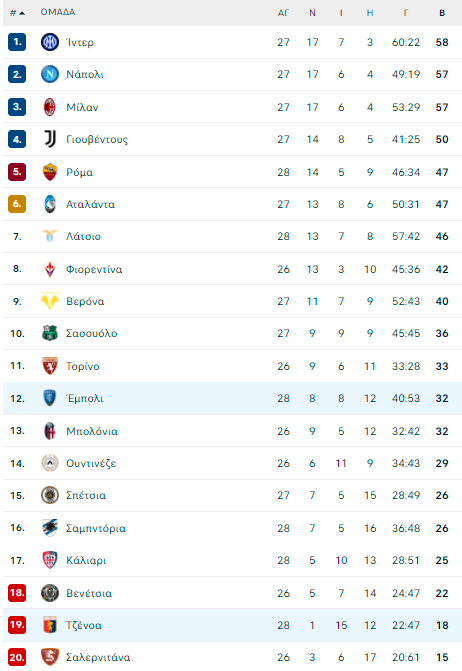Open the Fiorentina crest icon
Image resolution: width=462 pixels, height=671 pixels.
[x=50, y=269]
